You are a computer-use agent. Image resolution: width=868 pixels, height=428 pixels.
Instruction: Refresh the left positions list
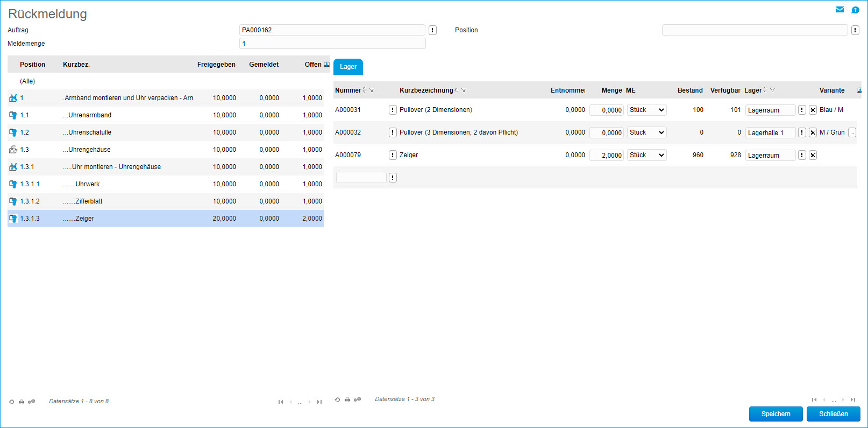pyautogui.click(x=11, y=402)
